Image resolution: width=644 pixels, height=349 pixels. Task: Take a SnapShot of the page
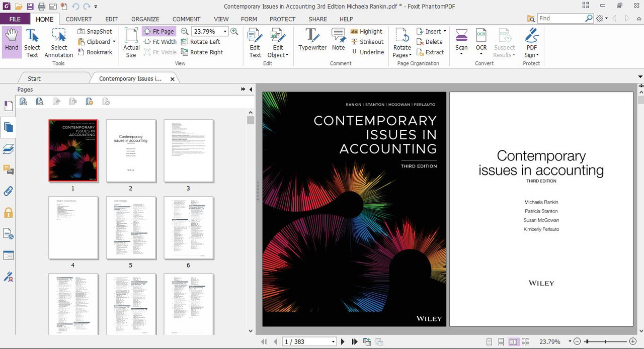coord(95,31)
